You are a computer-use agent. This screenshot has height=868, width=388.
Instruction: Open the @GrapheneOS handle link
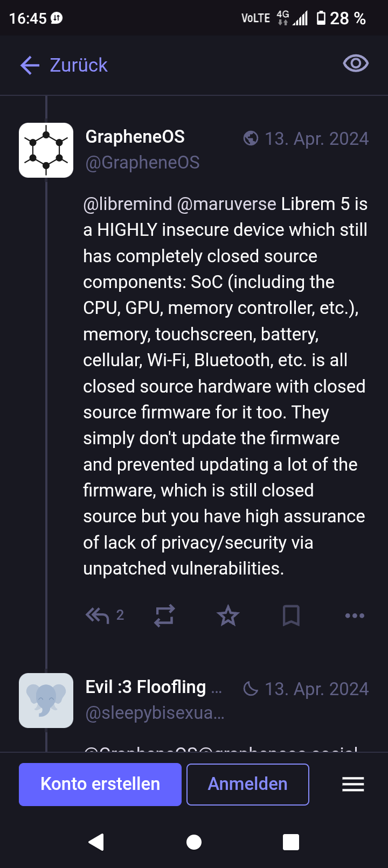point(143,163)
